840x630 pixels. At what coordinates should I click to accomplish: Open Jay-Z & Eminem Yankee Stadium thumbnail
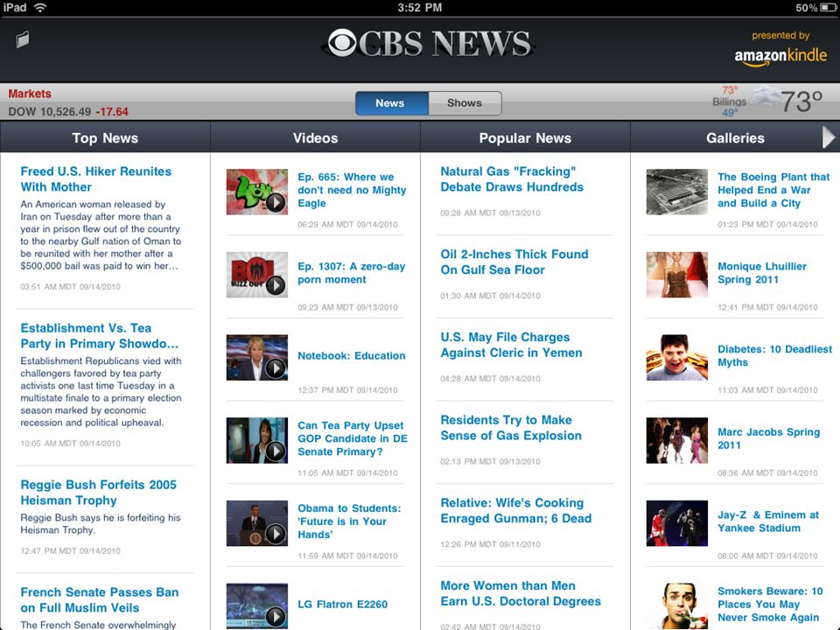pos(676,523)
